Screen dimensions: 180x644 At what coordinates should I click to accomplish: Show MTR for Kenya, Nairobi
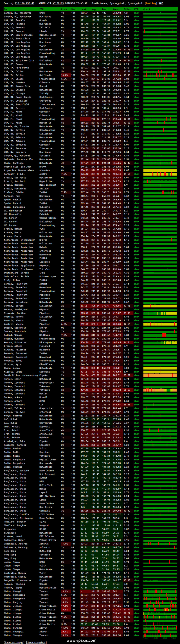point(137,416)
